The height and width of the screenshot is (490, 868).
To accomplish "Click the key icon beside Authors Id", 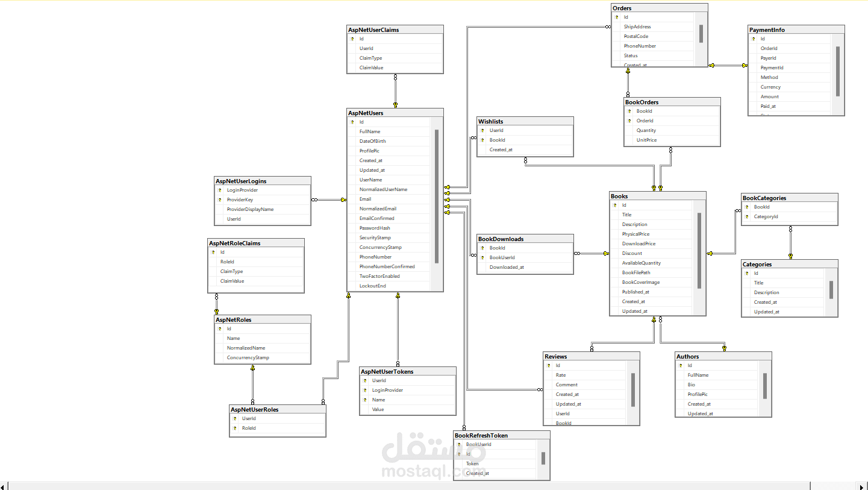I will (x=681, y=365).
